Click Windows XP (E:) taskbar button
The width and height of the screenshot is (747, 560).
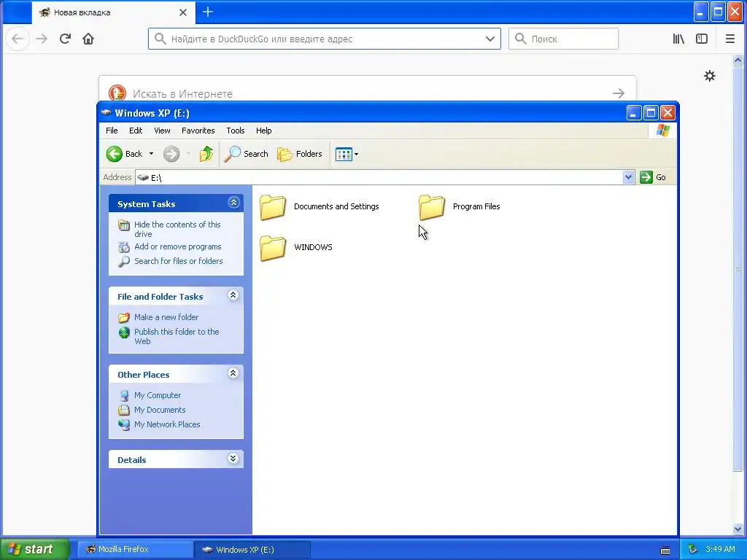pyautogui.click(x=252, y=549)
